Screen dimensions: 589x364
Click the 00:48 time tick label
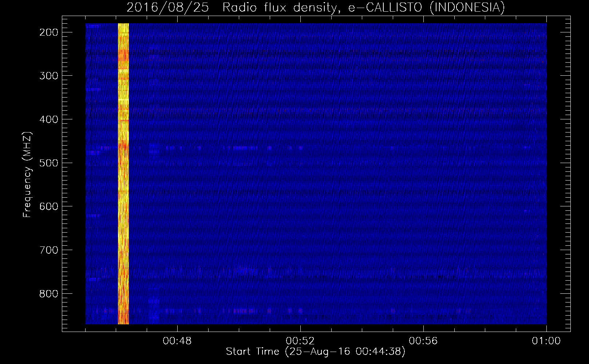(177, 341)
